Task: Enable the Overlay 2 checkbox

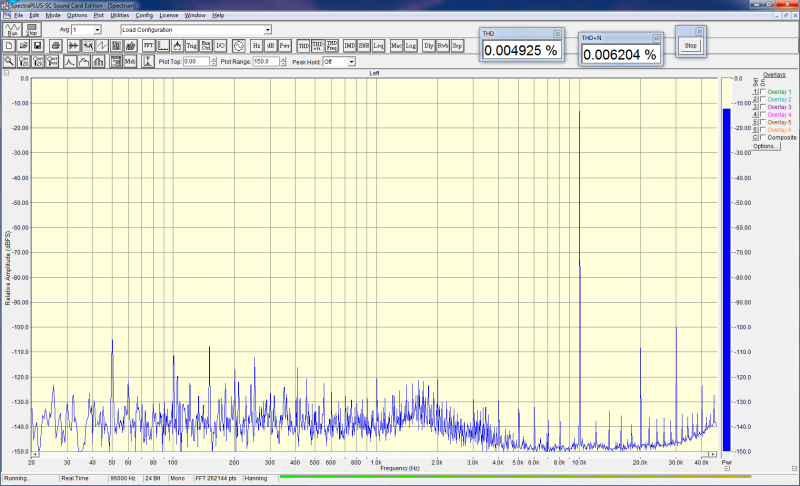Action: 763,99
